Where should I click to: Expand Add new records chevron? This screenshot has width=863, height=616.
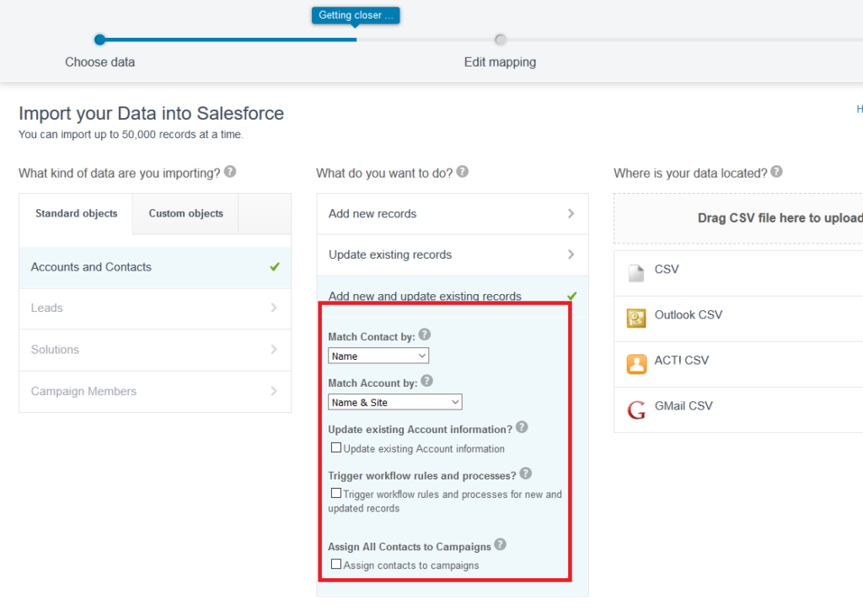[571, 213]
